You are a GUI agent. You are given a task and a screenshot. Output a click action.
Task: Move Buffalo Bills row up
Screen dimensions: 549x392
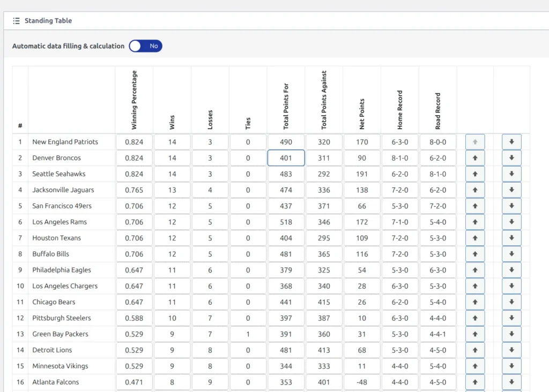475,254
